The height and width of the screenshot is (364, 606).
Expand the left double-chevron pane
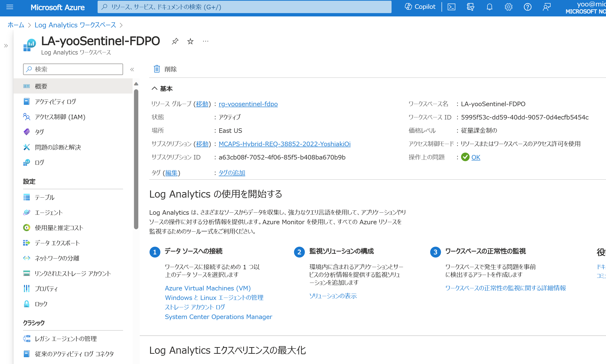tap(6, 46)
